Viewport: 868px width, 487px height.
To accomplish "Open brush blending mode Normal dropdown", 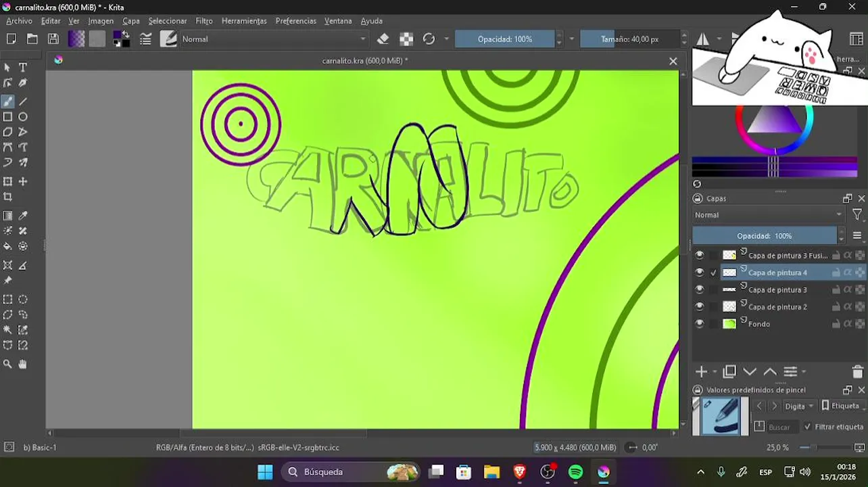I will point(274,39).
